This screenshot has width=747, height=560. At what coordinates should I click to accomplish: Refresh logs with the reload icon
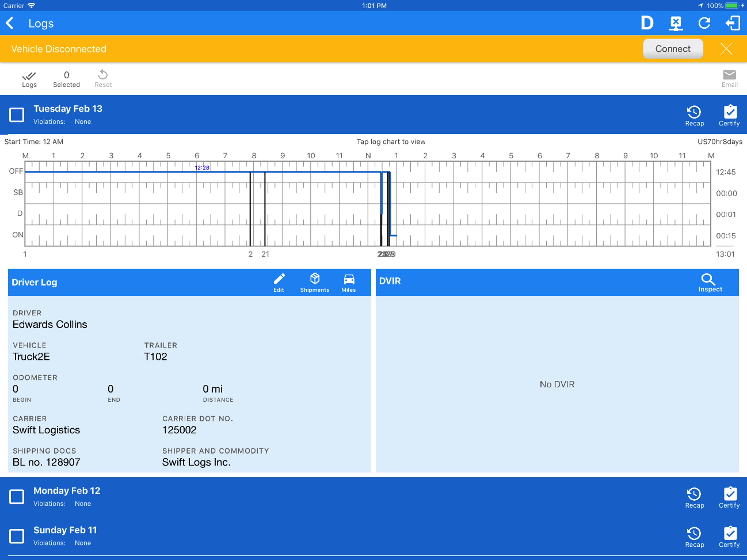point(704,23)
